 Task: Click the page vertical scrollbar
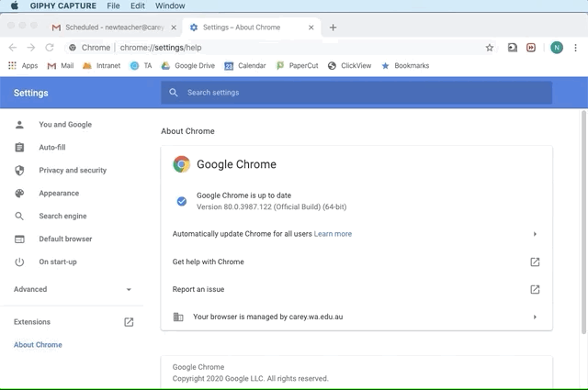[583, 221]
